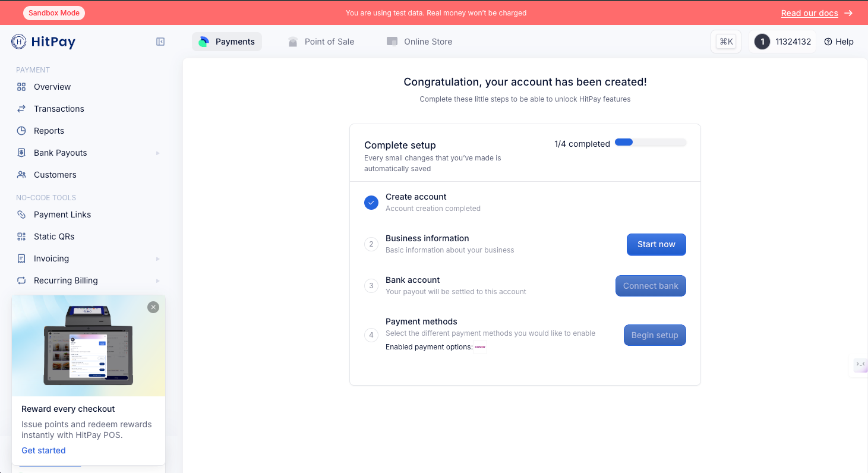Viewport: 868px width, 473px height.
Task: Click the Transactions arrows icon
Action: click(x=21, y=109)
